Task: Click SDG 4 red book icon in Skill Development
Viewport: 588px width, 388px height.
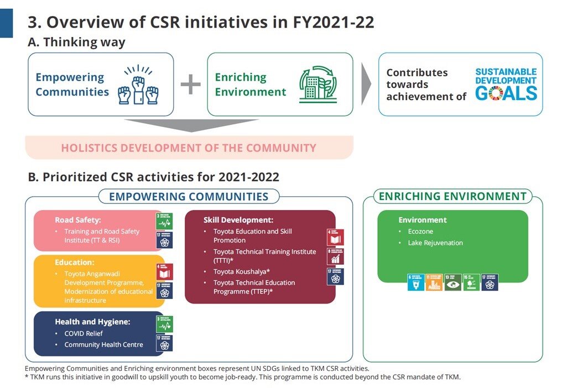Action: [335, 237]
